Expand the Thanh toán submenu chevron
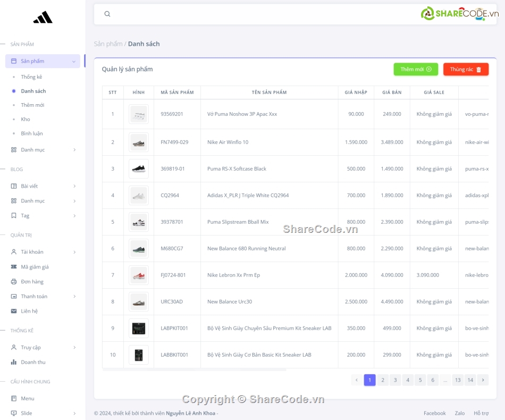The height and width of the screenshot is (420, 505). [x=74, y=296]
